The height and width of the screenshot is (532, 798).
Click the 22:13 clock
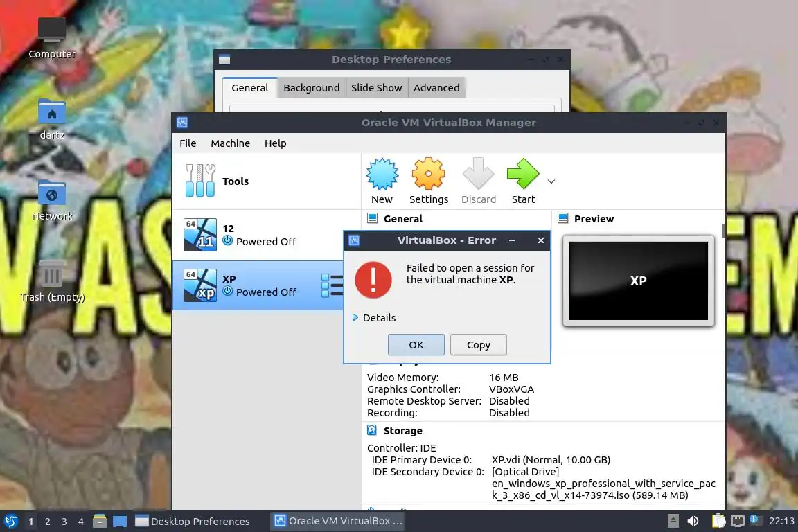point(781,521)
